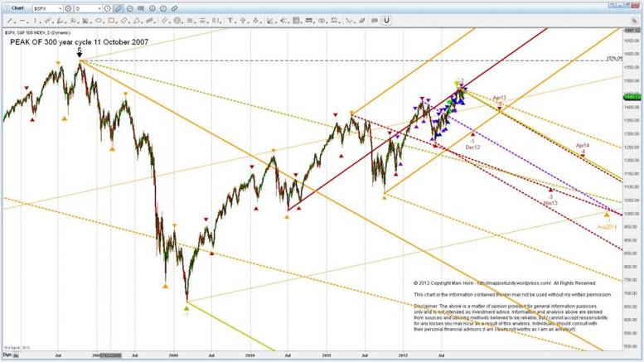644x362 pixels.
Task: Select the zigzag polyline drawing tool
Action: [47, 21]
